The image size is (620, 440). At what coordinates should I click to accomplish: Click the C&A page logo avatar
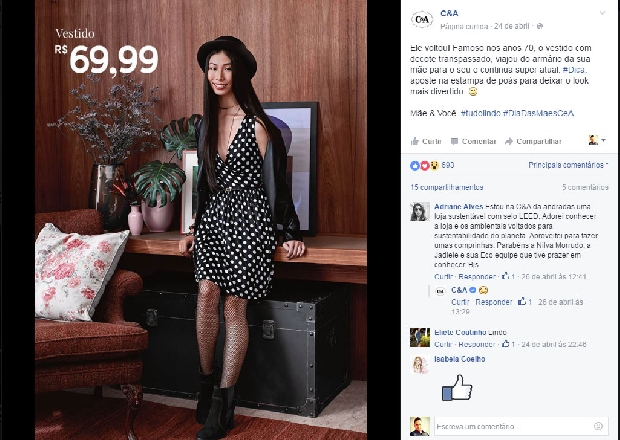(422, 19)
